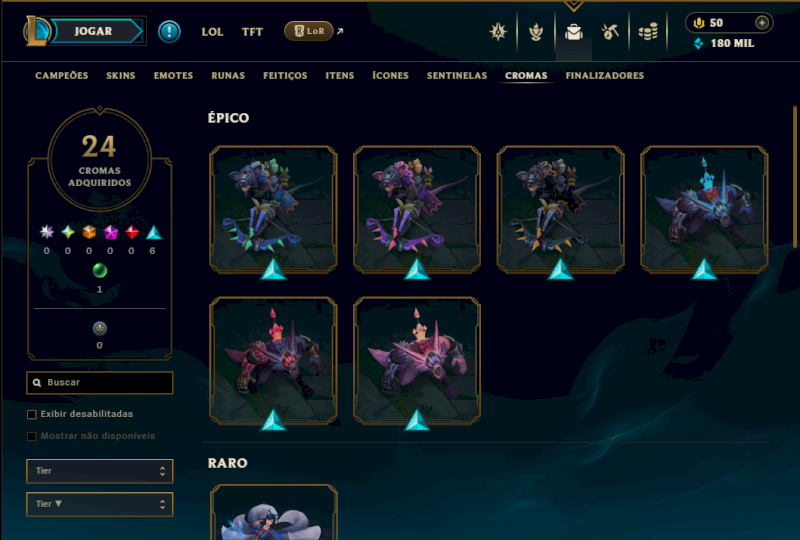Click the clash trophy wings icon
800x540 pixels.
536,32
